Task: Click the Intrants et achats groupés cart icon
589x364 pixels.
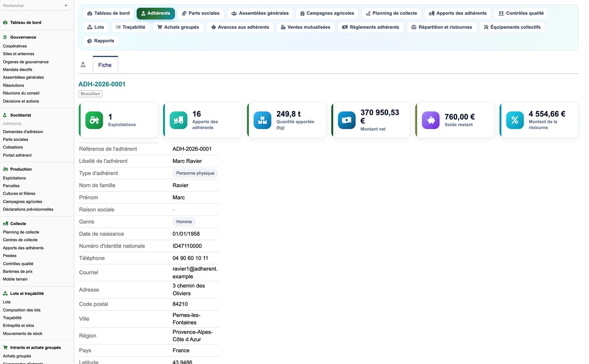Action: coord(5,348)
